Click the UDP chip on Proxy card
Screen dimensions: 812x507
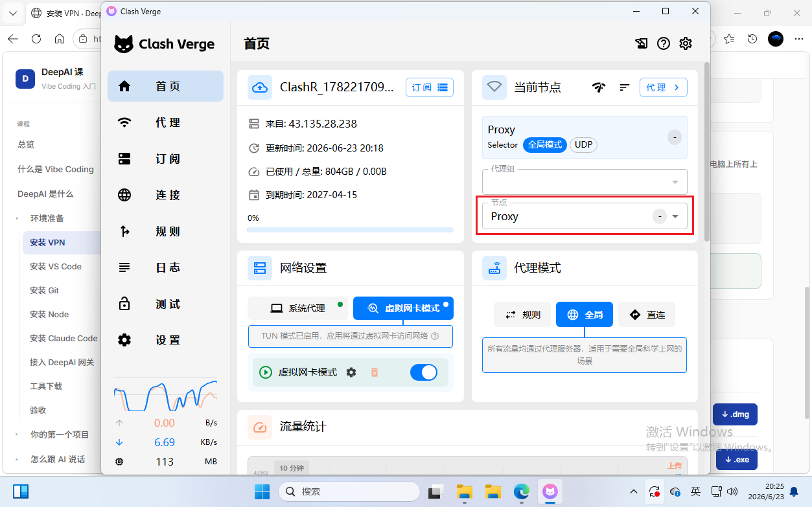pos(583,144)
